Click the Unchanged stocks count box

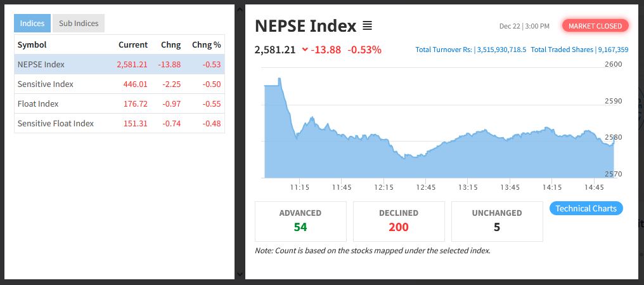(x=497, y=221)
